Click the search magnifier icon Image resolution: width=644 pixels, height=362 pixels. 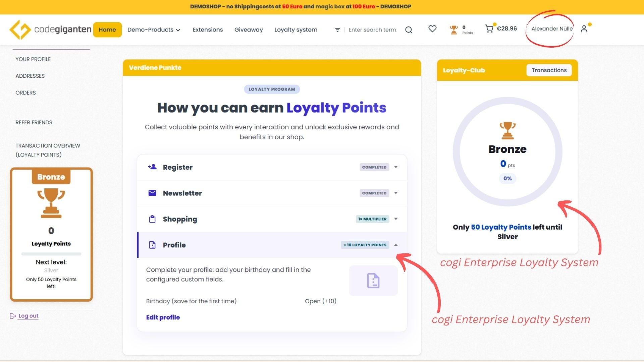point(409,30)
